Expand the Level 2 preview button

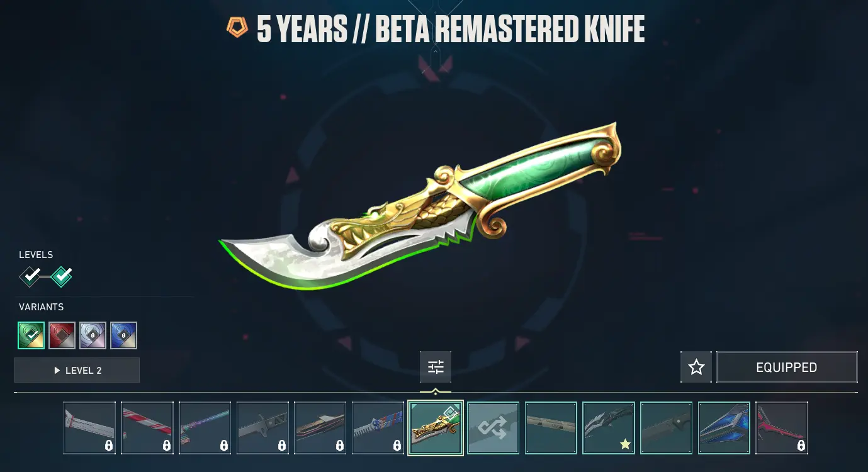point(77,370)
